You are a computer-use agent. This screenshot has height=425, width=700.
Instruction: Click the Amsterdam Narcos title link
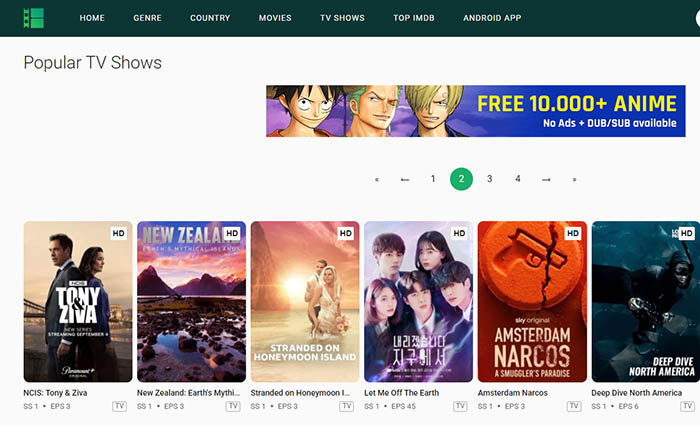click(x=512, y=393)
